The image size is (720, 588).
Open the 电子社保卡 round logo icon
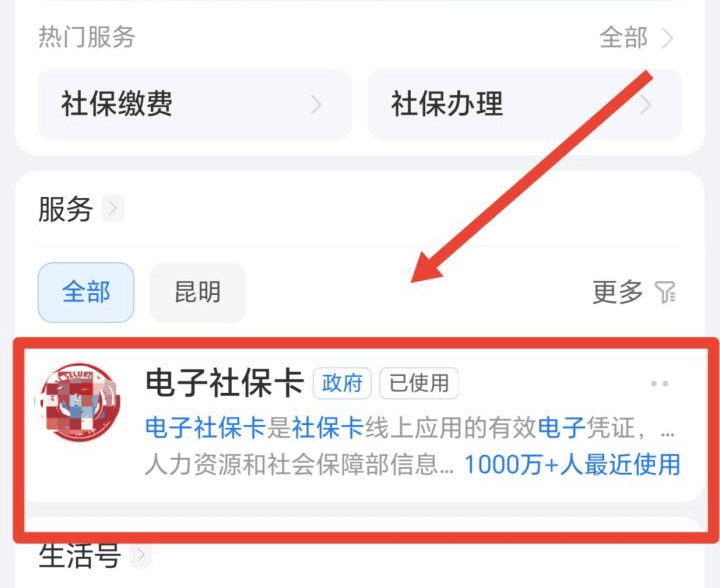pos(79,403)
